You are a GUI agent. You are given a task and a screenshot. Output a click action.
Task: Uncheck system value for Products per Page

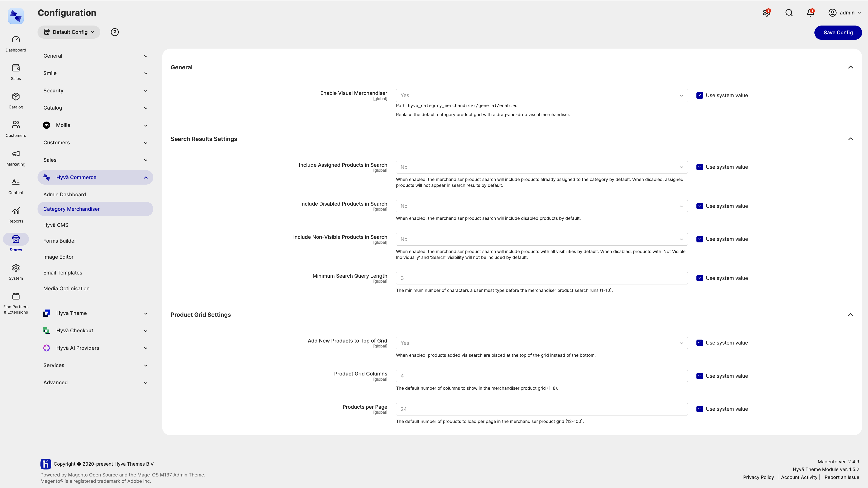pyautogui.click(x=700, y=409)
